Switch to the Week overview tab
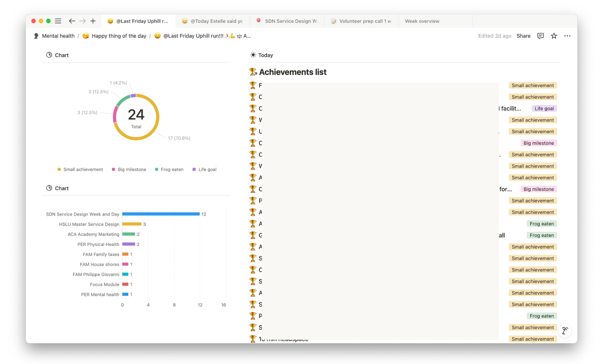 tap(422, 21)
